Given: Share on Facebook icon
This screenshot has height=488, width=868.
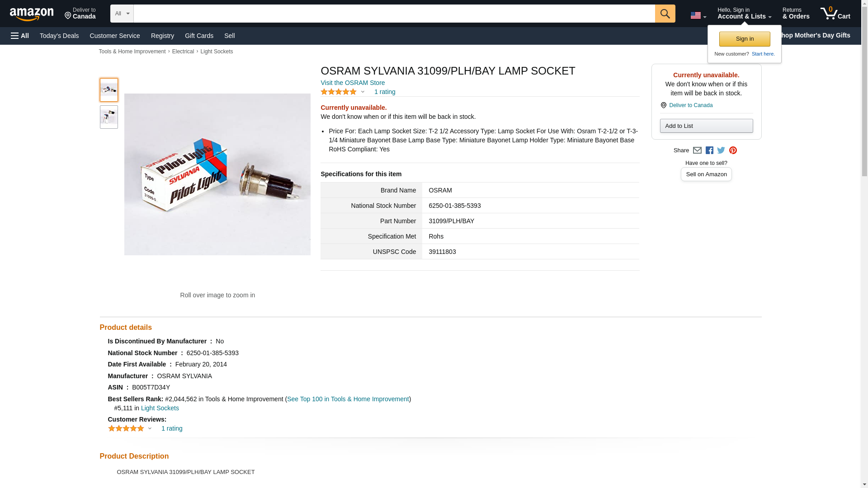Looking at the screenshot, I should tap(709, 150).
